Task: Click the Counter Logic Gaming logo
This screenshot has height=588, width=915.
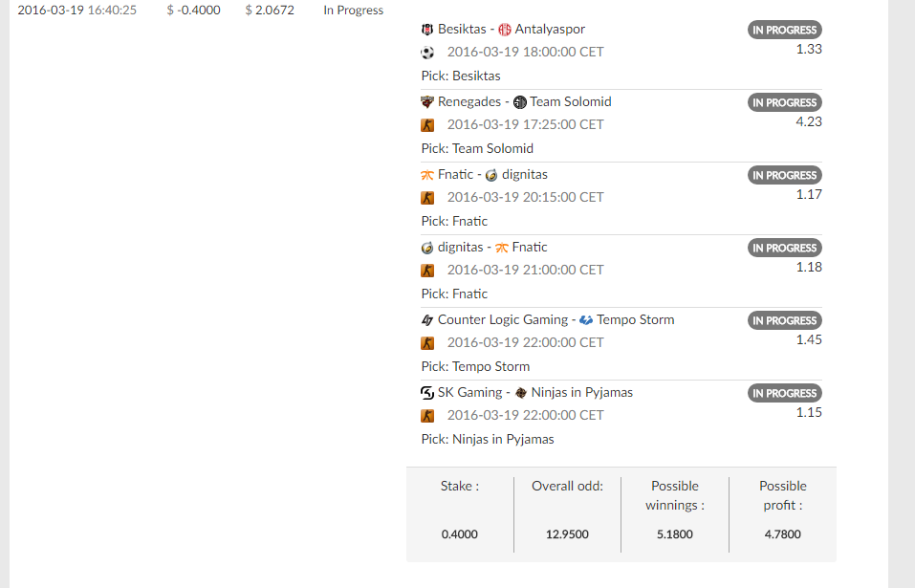Action: (427, 320)
